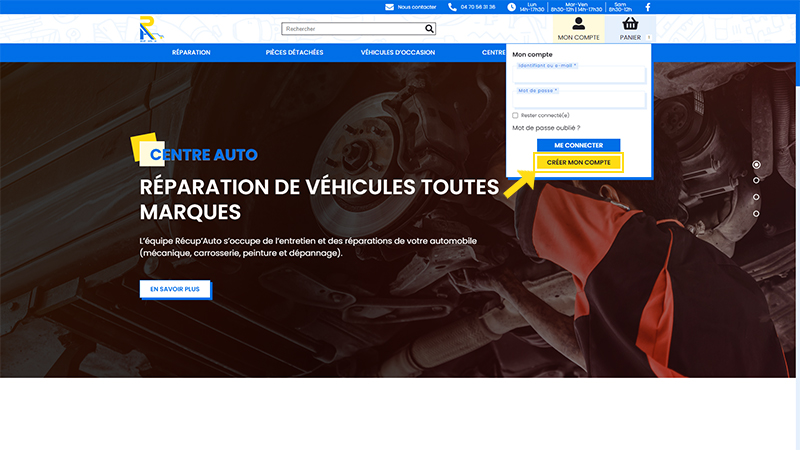Select the first slider dot indicator
This screenshot has height=450, width=800.
point(756,164)
